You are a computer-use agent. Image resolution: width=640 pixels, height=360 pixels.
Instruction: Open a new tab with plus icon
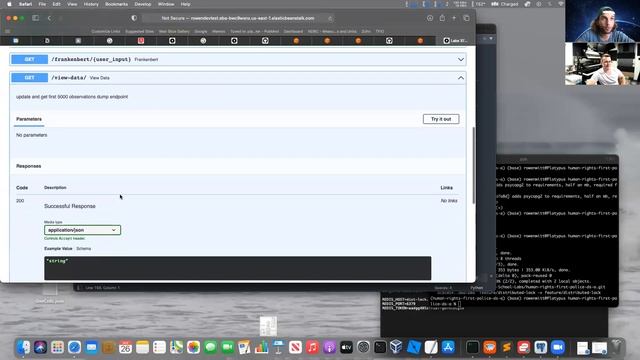pyautogui.click(x=454, y=18)
